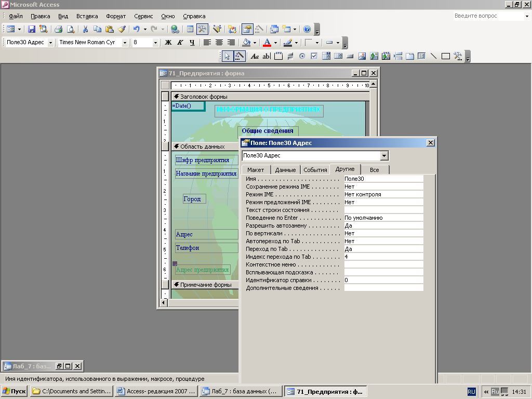Click the Пуск start button

coord(14,391)
